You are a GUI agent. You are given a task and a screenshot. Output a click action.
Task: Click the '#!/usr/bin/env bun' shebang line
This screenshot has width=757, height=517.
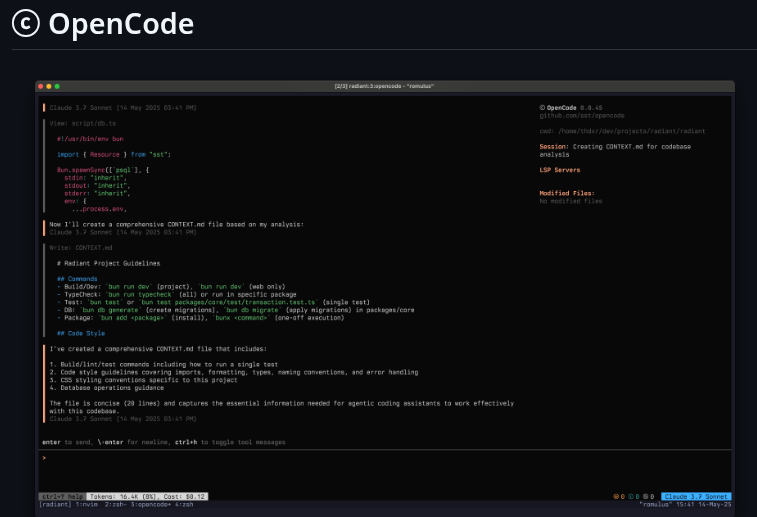(90, 139)
